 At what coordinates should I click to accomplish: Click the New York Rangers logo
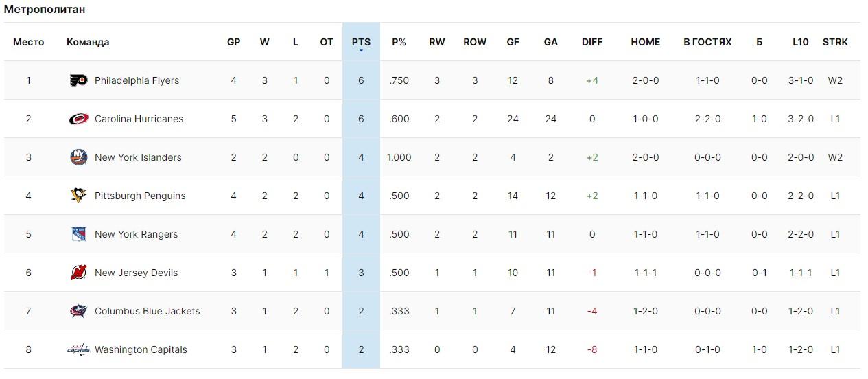coord(79,234)
